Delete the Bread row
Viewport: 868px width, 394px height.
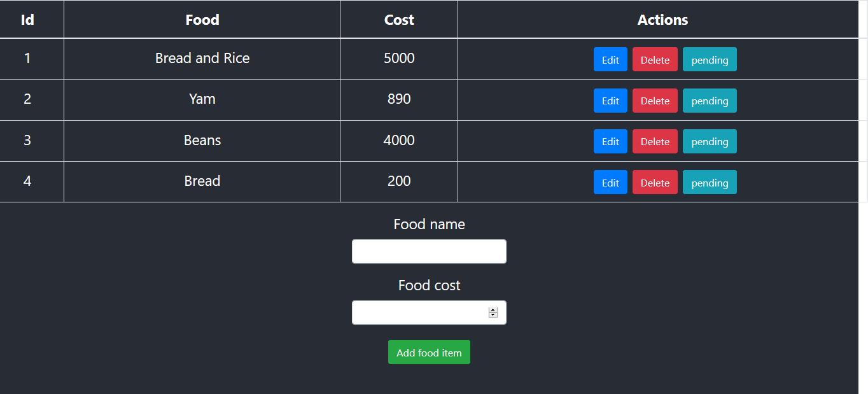[x=655, y=182]
